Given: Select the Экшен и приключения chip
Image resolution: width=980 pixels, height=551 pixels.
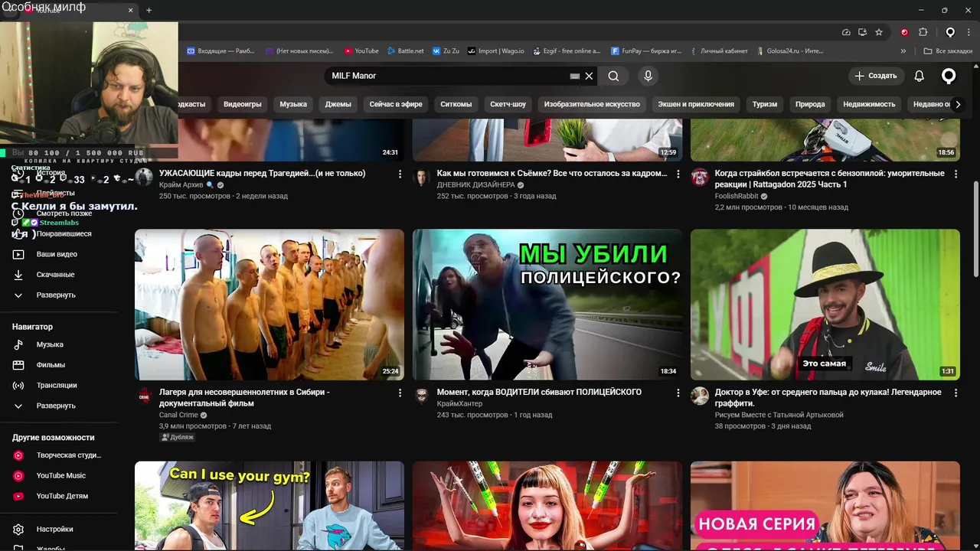Looking at the screenshot, I should pyautogui.click(x=696, y=104).
